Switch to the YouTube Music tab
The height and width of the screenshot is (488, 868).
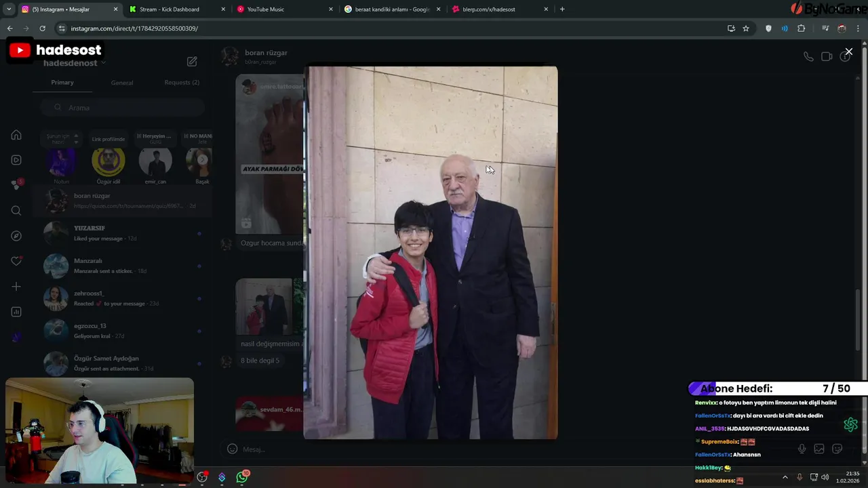(x=283, y=9)
